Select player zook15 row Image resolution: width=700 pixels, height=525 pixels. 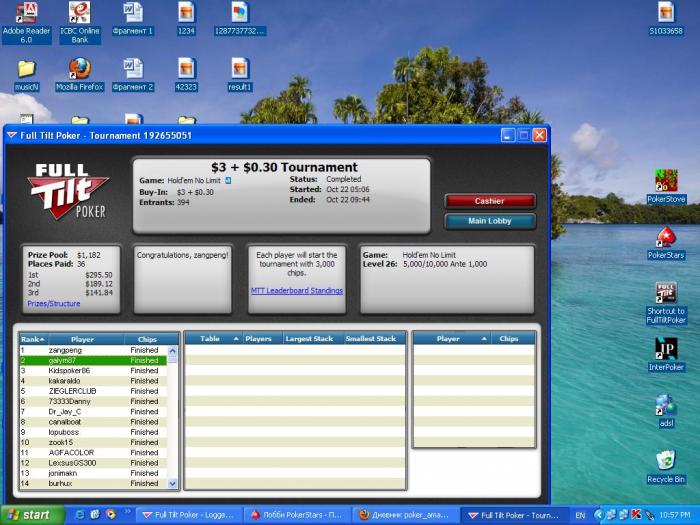[93, 442]
